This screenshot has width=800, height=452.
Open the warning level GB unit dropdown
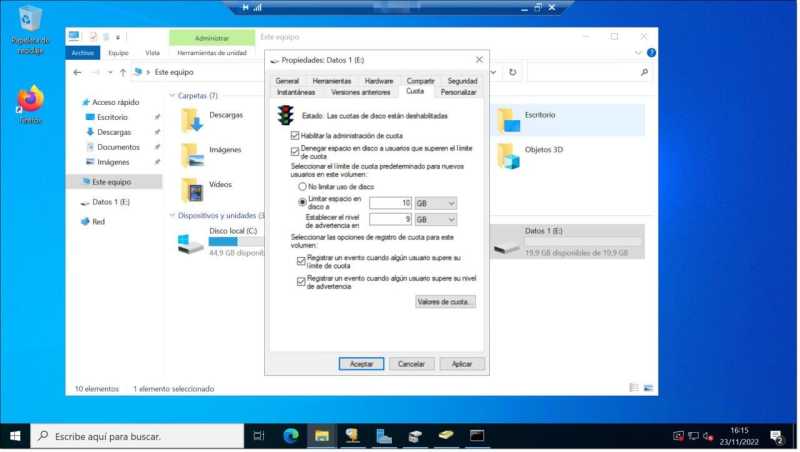point(435,219)
